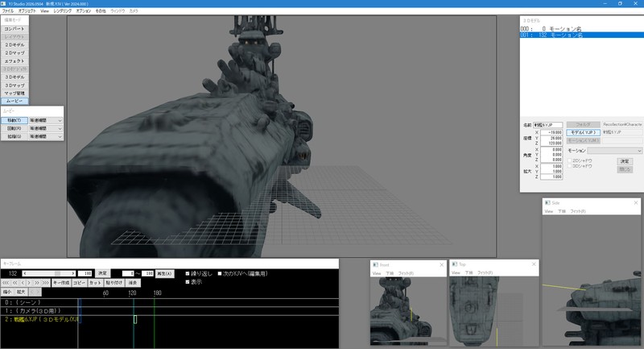The height and width of the screenshot is (349, 644).
Task: Select list row 001: 132 モーション名
Action: [x=581, y=35]
